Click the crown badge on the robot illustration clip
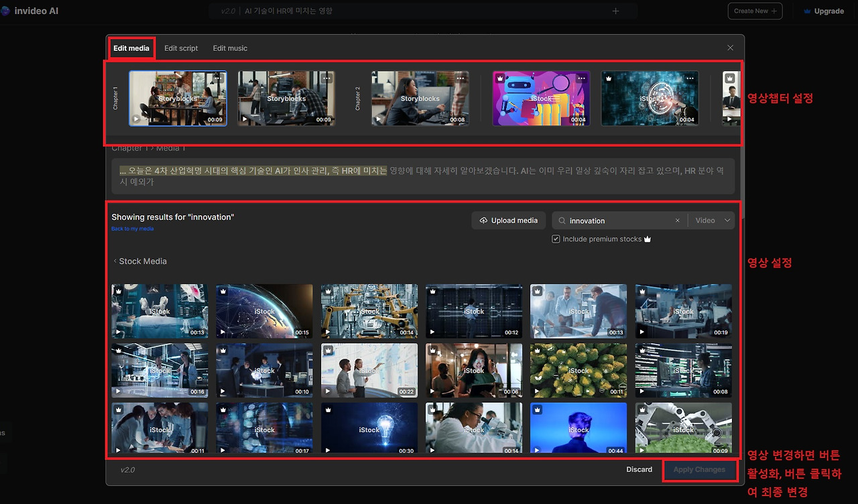The image size is (858, 504). pyautogui.click(x=500, y=78)
